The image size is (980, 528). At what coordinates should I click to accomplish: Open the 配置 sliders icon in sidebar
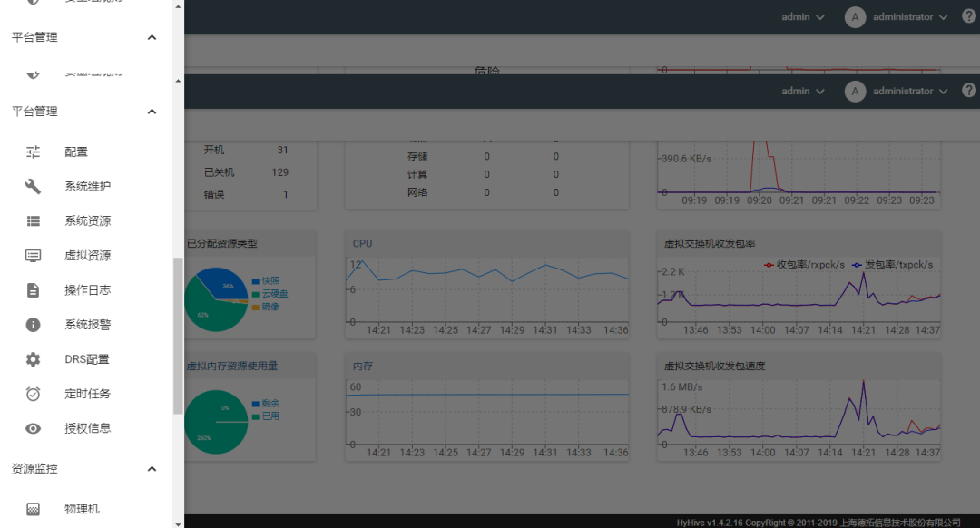(34, 152)
